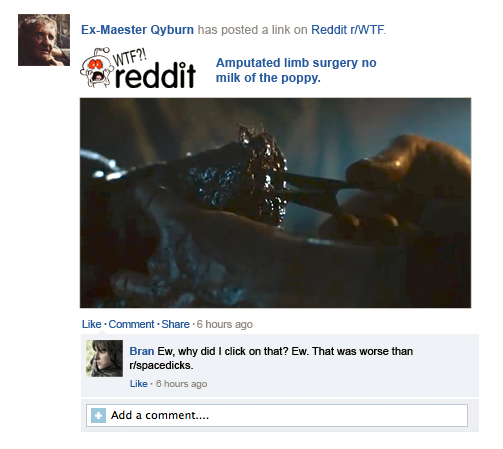Focus the 'Add a comment....' field
Screen dimensions: 503x449
[277, 415]
